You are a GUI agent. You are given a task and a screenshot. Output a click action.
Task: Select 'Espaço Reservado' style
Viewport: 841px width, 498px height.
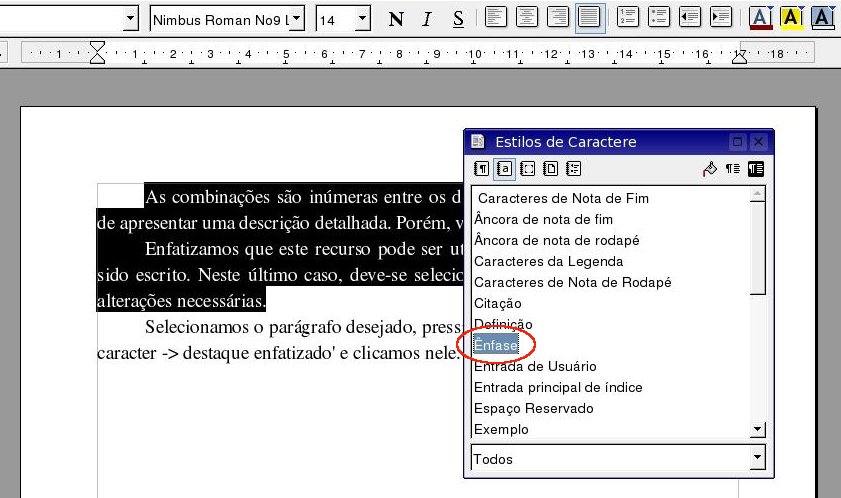point(534,408)
